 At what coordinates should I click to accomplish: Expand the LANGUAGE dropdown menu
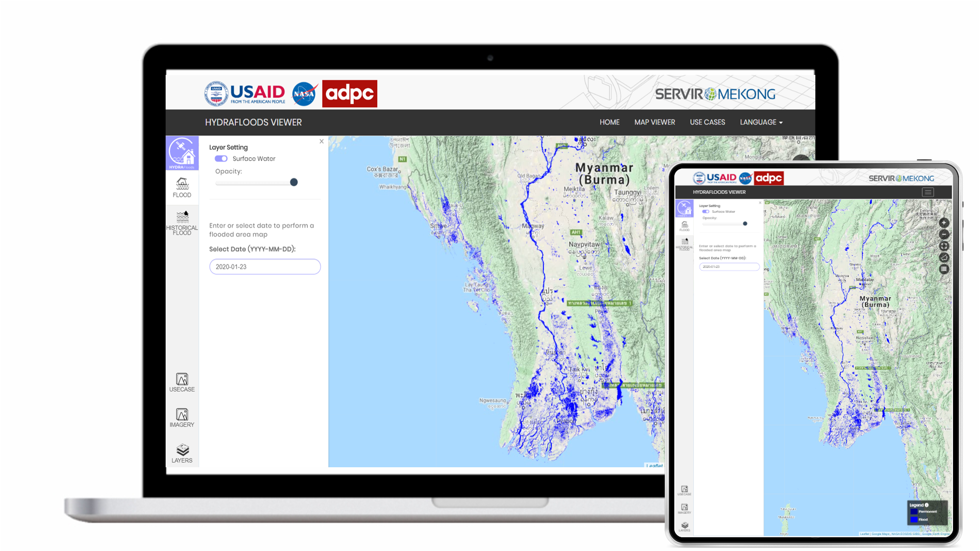pyautogui.click(x=761, y=122)
